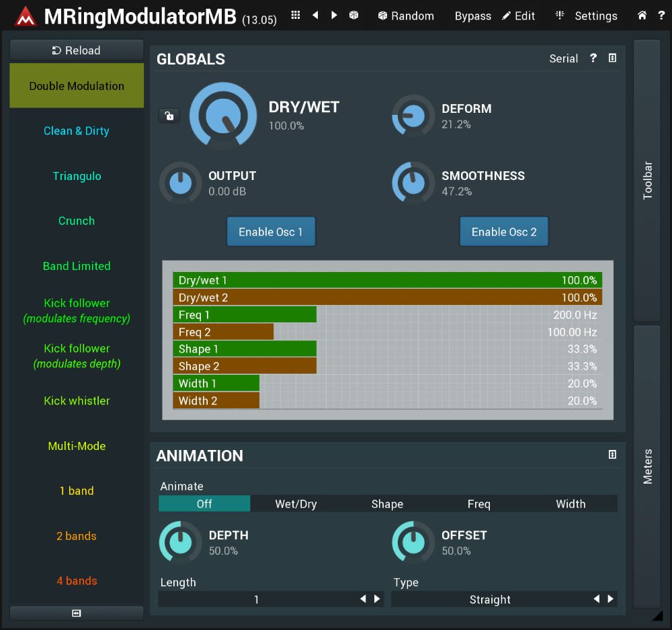672x630 pixels.
Task: Step Type selector to next value
Action: (610, 599)
